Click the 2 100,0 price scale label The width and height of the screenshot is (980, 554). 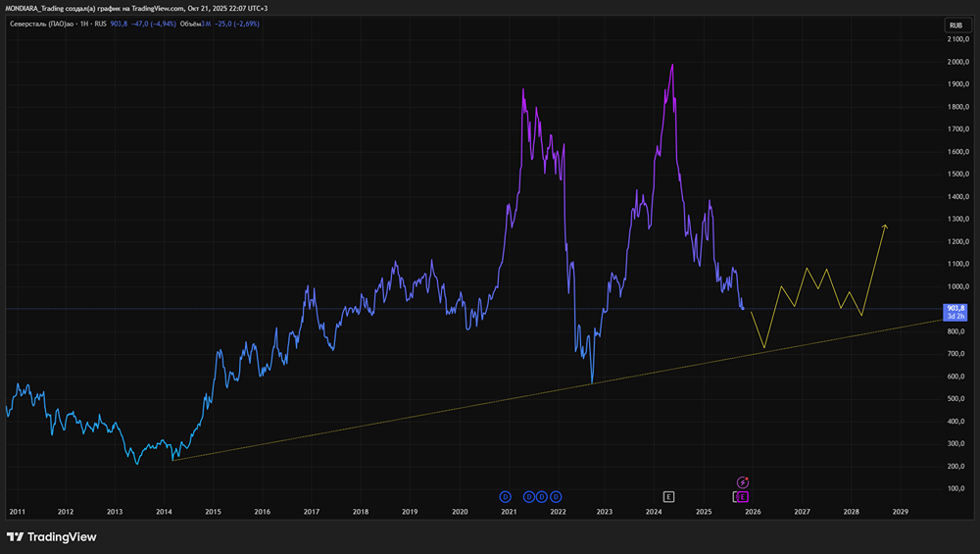(x=958, y=39)
